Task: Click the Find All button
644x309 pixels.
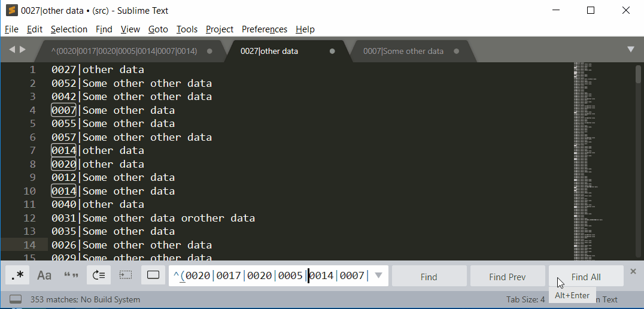Action: click(586, 277)
